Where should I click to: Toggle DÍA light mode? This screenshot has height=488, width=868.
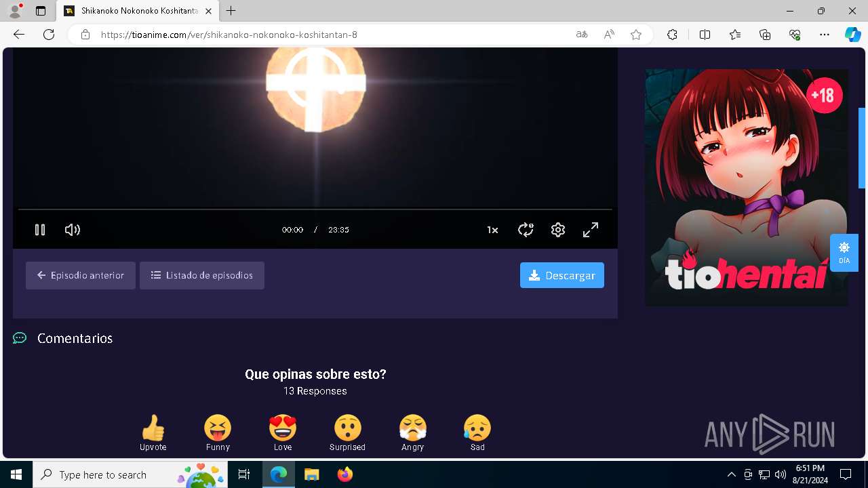point(844,252)
